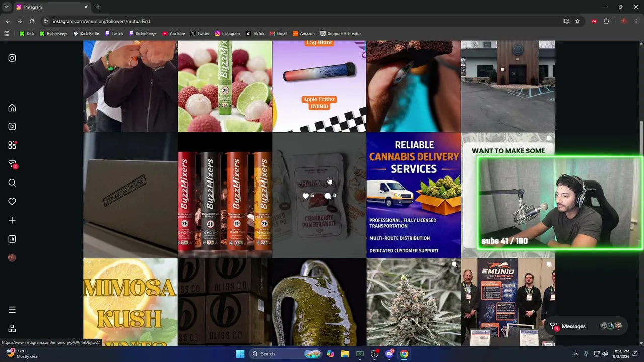The height and width of the screenshot is (362, 644).
Task: Open the Support-A-Creator bookmark
Action: 341,34
